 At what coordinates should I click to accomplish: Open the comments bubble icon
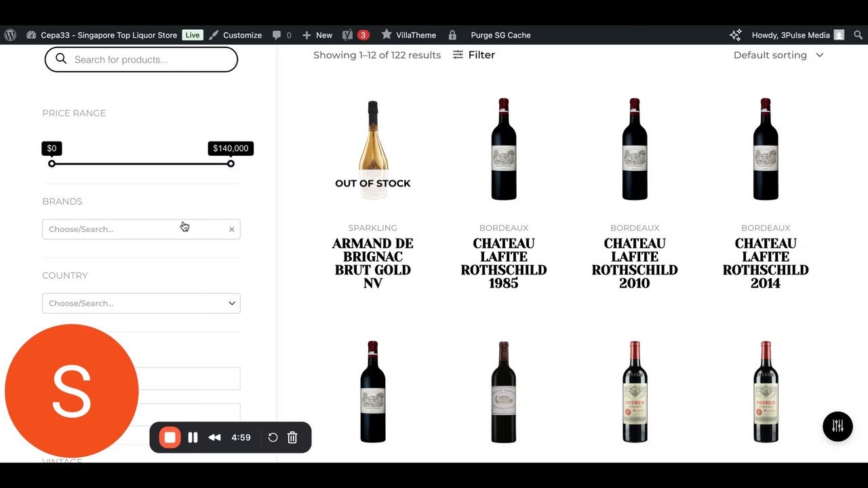(277, 35)
